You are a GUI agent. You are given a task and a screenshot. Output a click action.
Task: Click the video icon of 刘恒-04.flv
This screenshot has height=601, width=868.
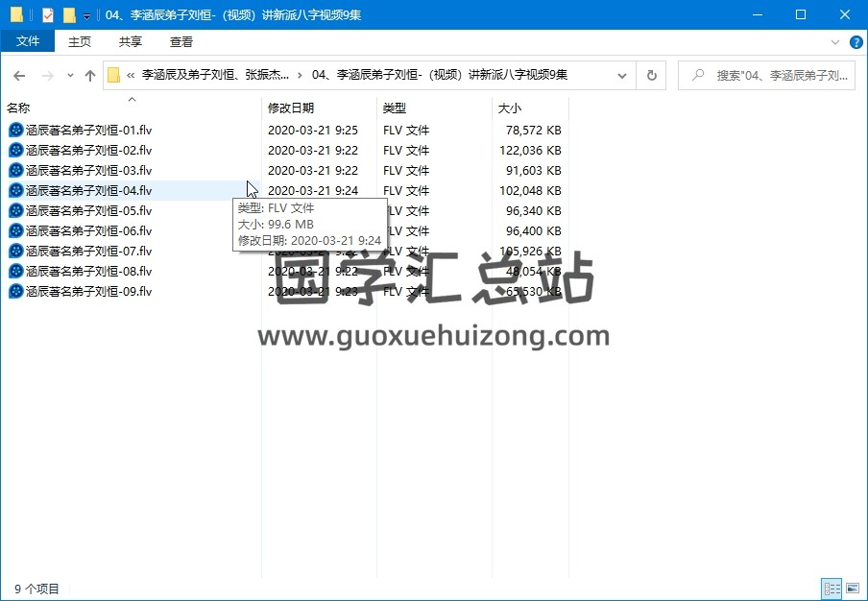point(16,190)
